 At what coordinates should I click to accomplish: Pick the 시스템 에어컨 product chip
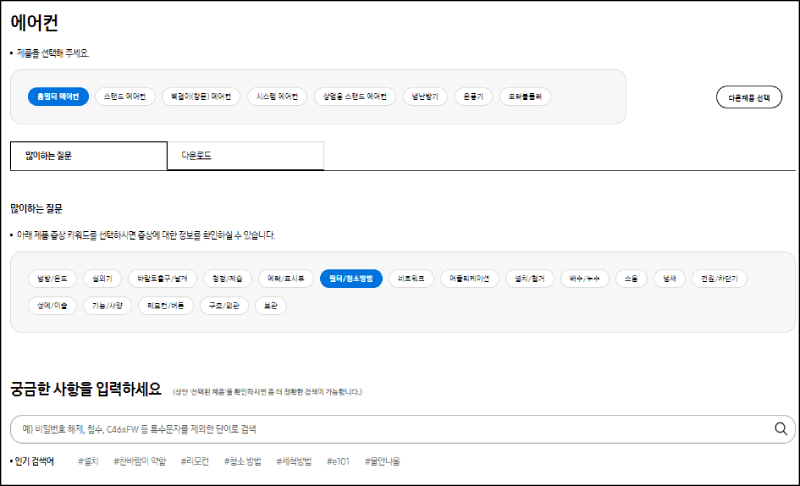coord(277,96)
